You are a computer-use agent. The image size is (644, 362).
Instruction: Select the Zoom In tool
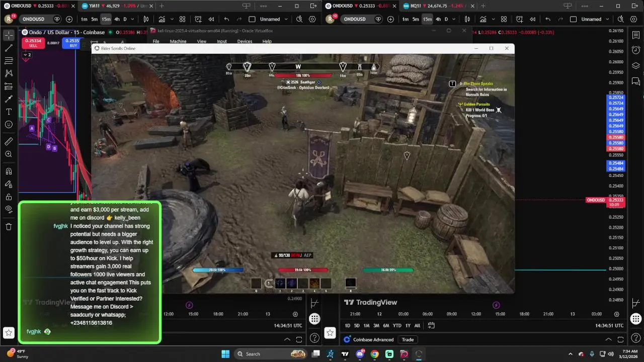[9, 154]
